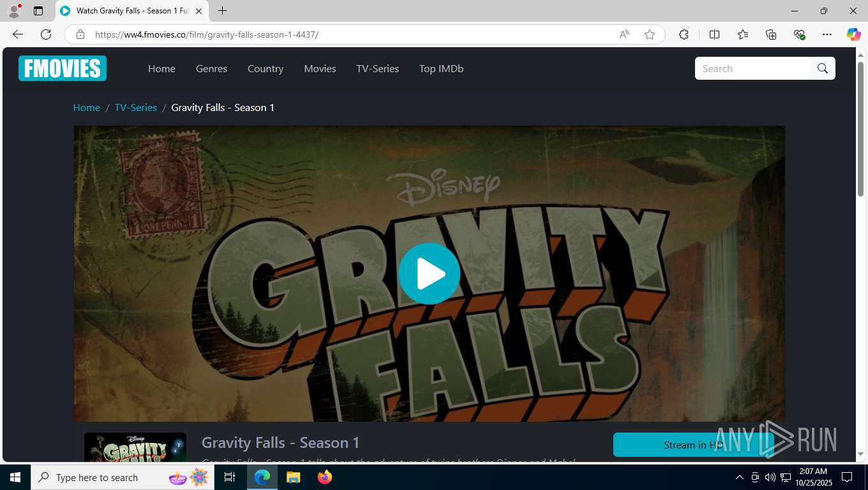This screenshot has width=868, height=490.
Task: Reload the current page
Action: [x=46, y=34]
